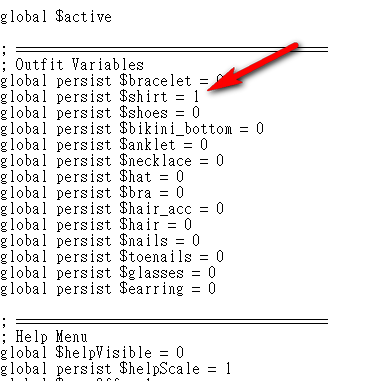Click the value 1 after $shirt

click(x=196, y=97)
